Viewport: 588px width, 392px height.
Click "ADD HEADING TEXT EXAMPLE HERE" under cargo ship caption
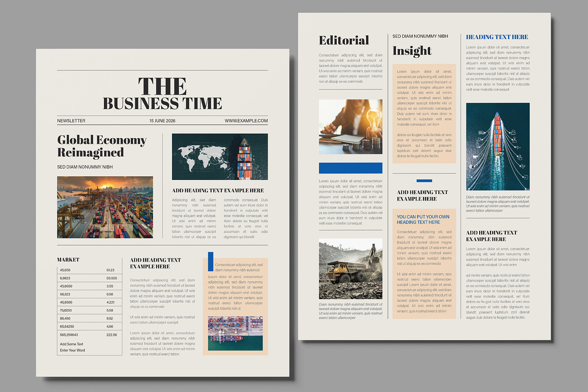point(491,236)
